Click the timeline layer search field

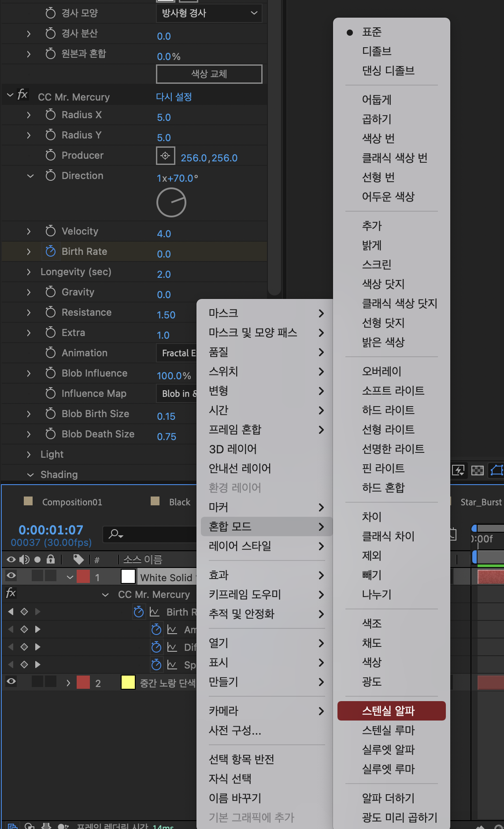coord(150,534)
